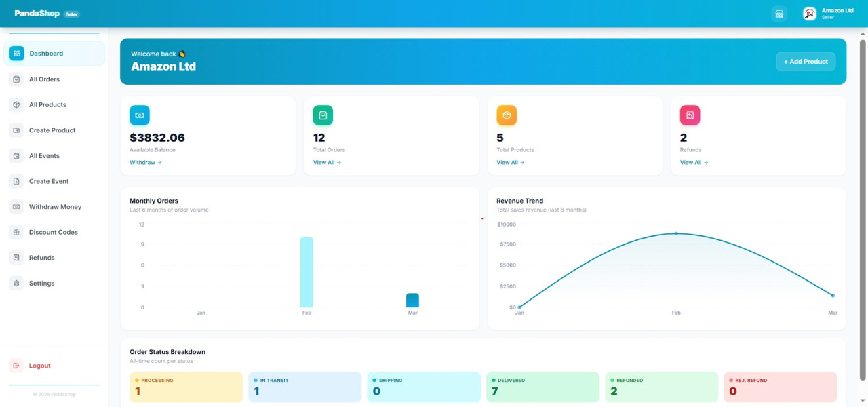Click View All under Total Products
The height and width of the screenshot is (407, 868).
(510, 163)
